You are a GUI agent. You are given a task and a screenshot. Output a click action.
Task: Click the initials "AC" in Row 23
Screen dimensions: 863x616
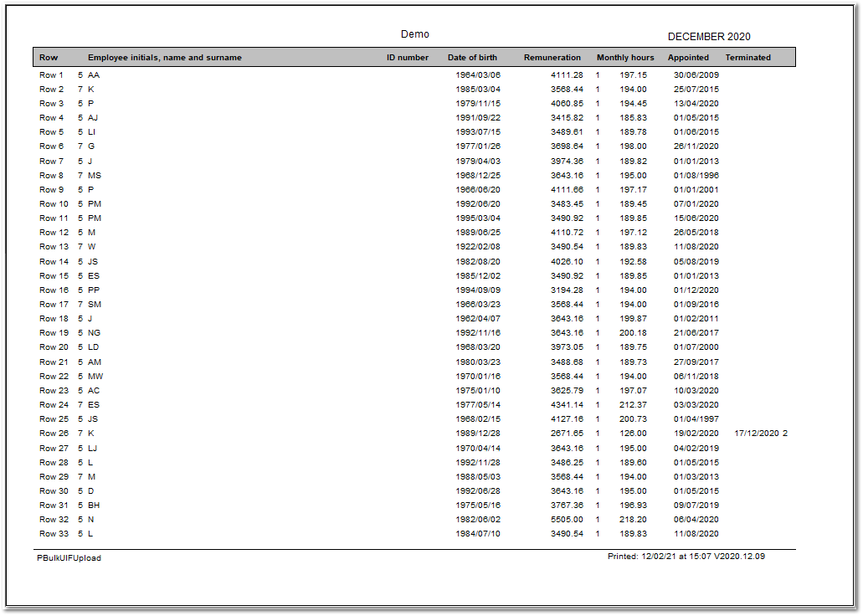tap(94, 390)
